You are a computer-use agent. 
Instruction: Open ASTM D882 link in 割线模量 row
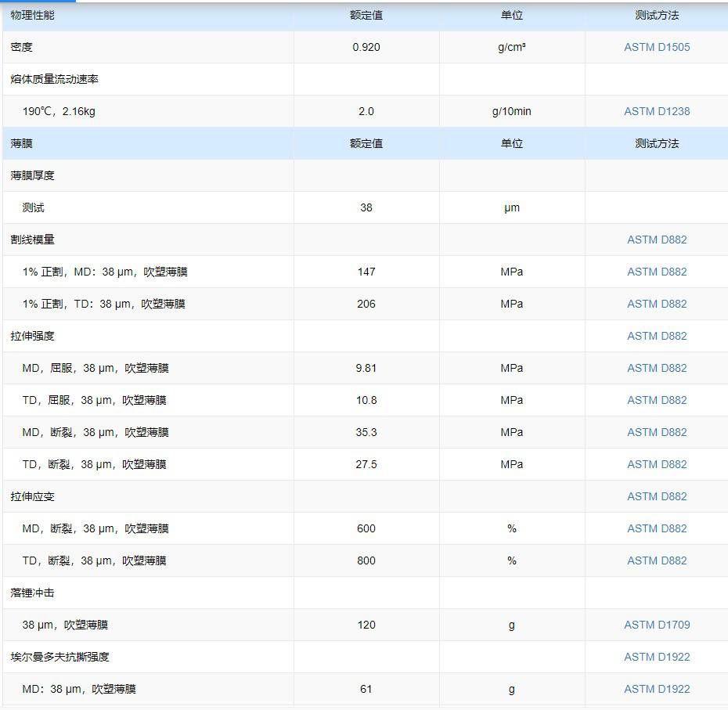tap(657, 240)
